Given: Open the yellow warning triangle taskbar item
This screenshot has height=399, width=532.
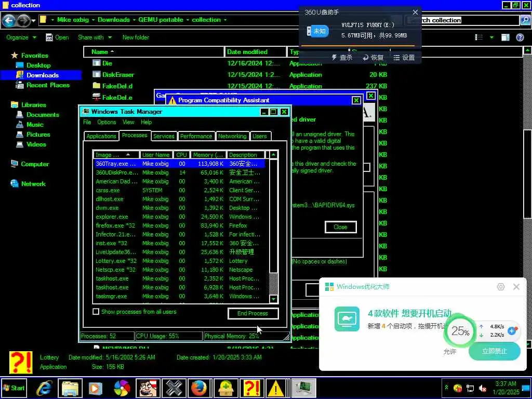Looking at the screenshot, I should 276,388.
